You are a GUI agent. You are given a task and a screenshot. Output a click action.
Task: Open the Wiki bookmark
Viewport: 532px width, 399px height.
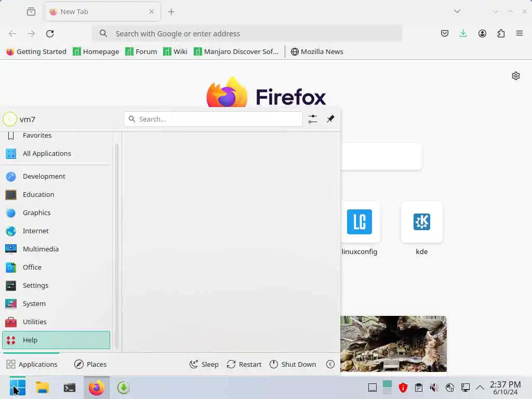pos(176,51)
